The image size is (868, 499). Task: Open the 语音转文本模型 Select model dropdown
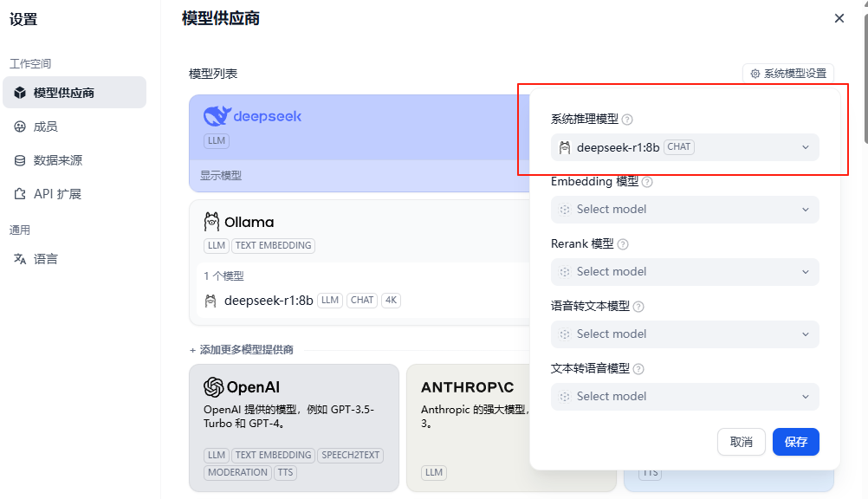684,334
